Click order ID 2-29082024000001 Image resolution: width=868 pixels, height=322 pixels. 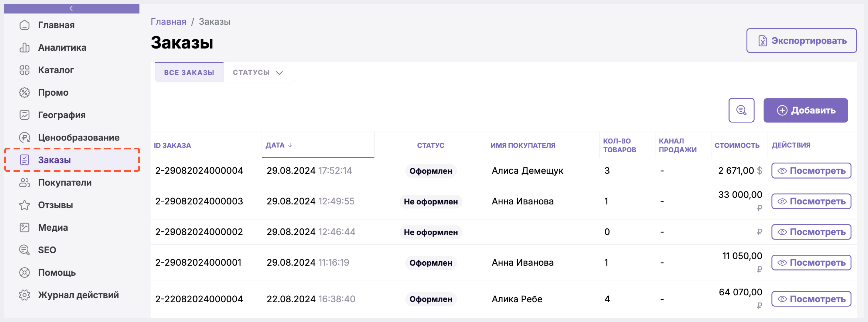tap(198, 263)
